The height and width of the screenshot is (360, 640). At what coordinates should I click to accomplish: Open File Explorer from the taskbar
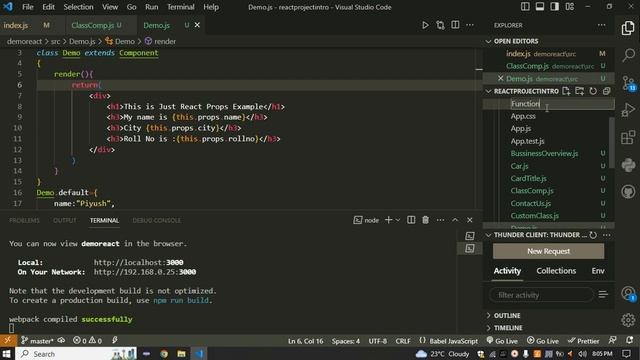point(181,353)
